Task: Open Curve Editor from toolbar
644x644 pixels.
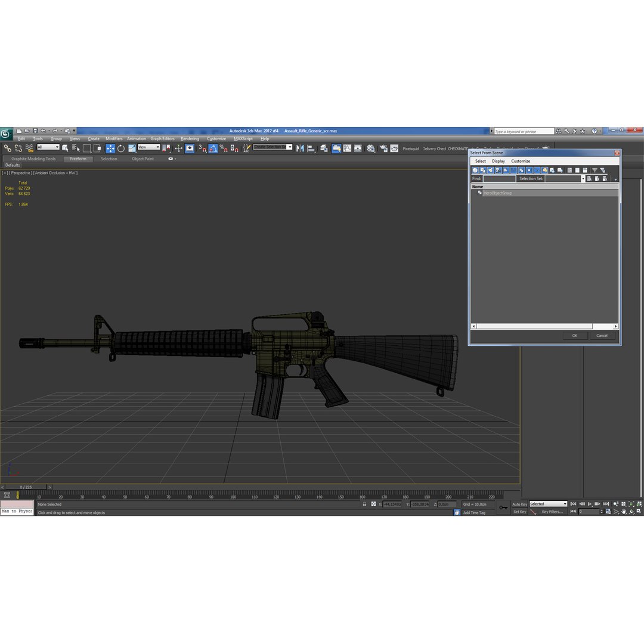Action: click(x=348, y=148)
